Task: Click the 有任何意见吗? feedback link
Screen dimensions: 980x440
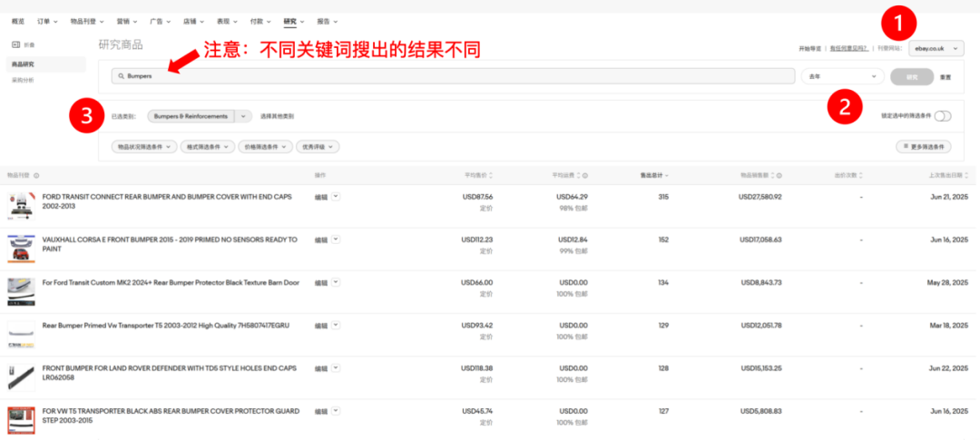Action: (848, 48)
